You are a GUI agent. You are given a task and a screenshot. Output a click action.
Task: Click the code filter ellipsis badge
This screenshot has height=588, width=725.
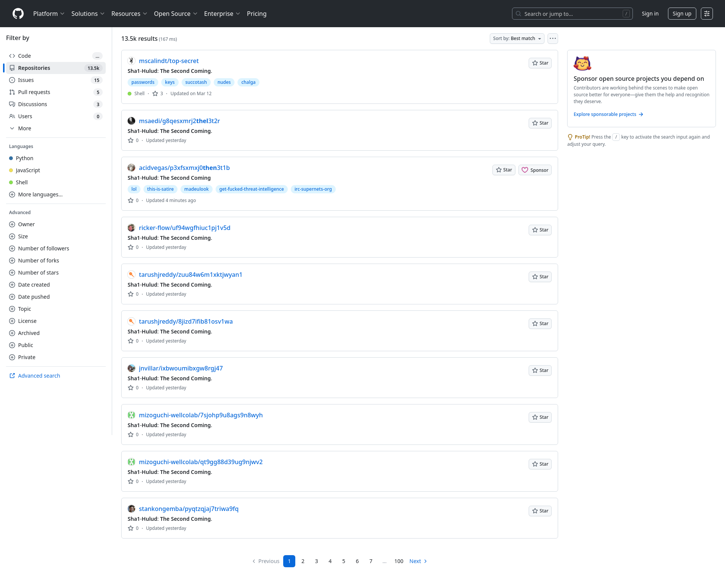(x=97, y=56)
